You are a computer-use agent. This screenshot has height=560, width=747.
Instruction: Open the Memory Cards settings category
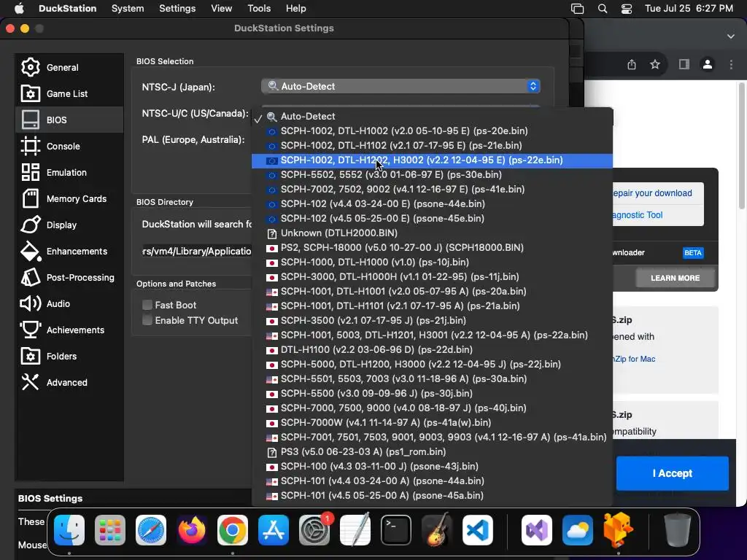pos(69,198)
